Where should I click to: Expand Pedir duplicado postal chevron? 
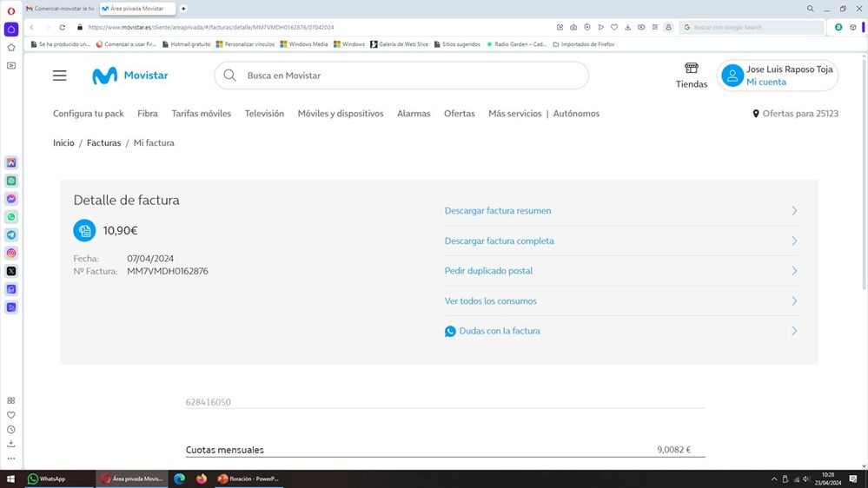794,271
